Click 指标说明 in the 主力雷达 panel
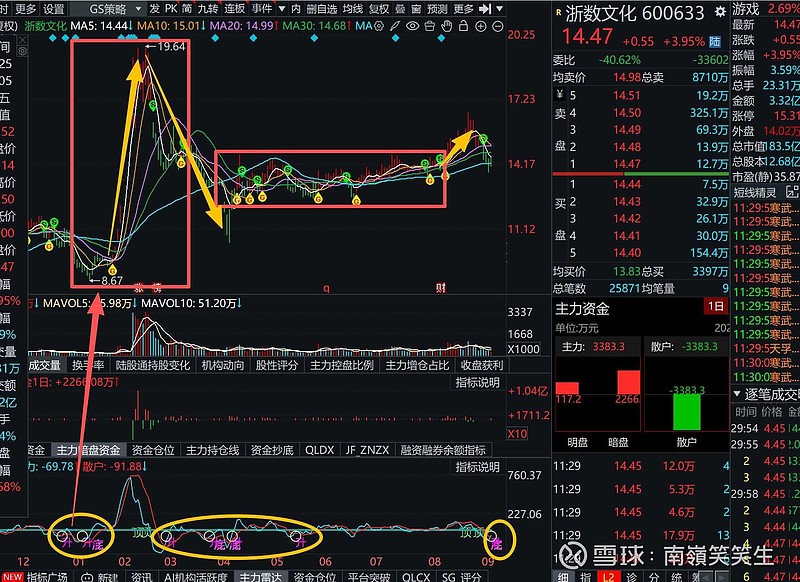 (x=478, y=467)
